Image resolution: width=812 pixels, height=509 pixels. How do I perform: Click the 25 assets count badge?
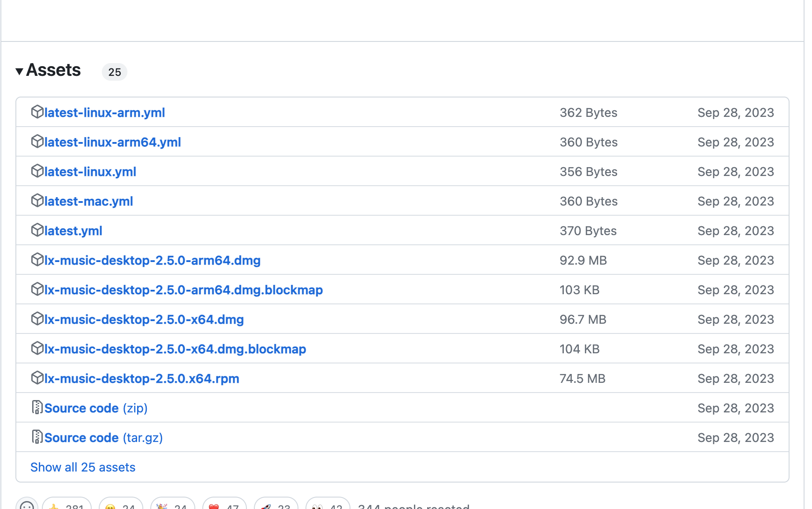[x=115, y=72]
